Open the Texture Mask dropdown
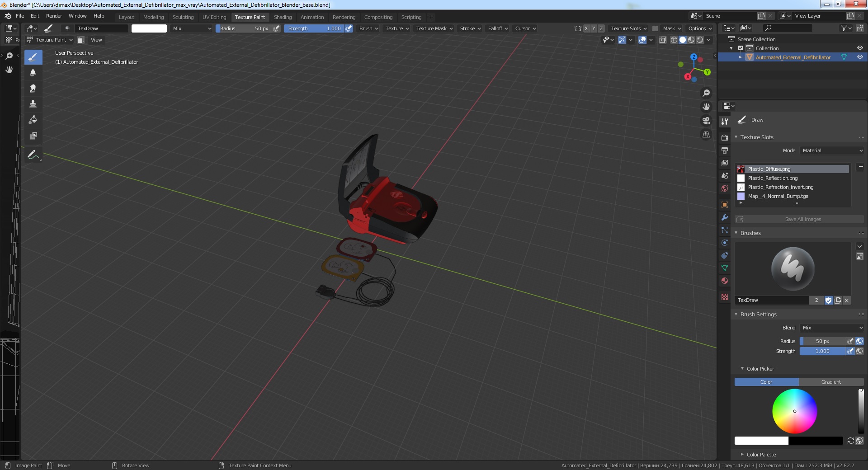868x470 pixels. point(434,28)
